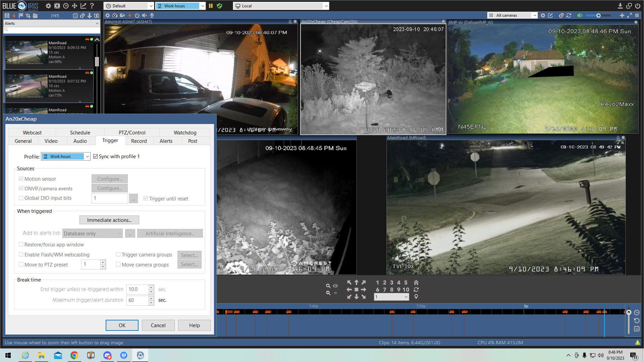Screen dimensions: 644x362
Task: Click the timeline zoom slider handle
Action: click(x=629, y=312)
